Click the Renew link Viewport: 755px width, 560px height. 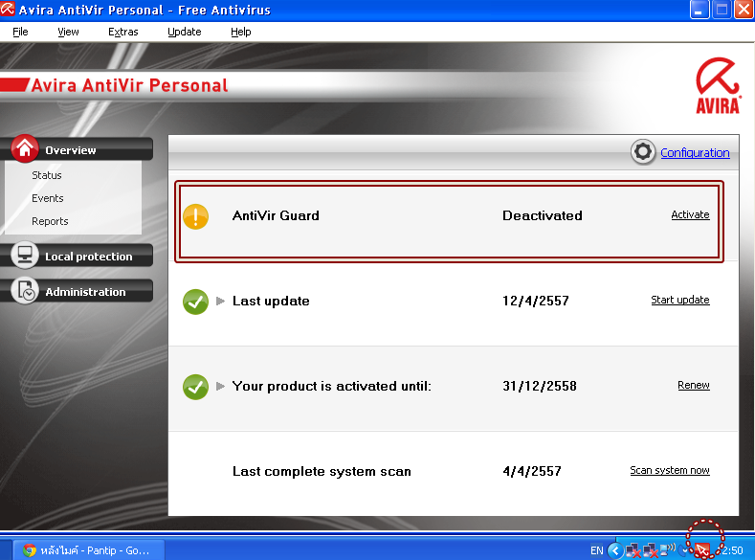(x=694, y=385)
